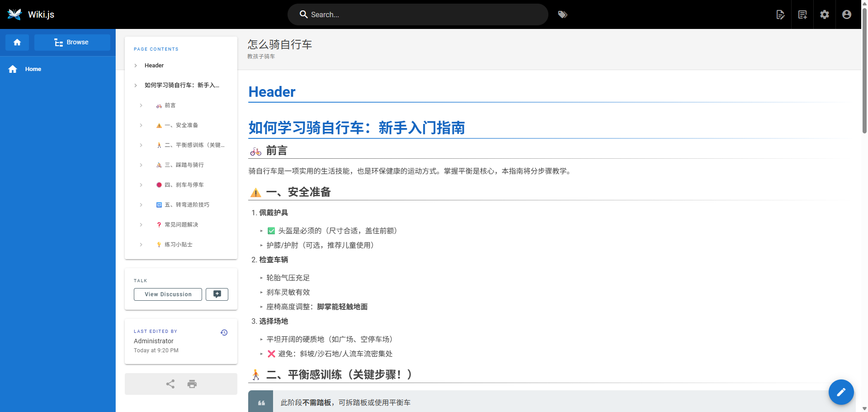Click the scrollbar down arrow
The width and height of the screenshot is (868, 412).
pos(864,408)
